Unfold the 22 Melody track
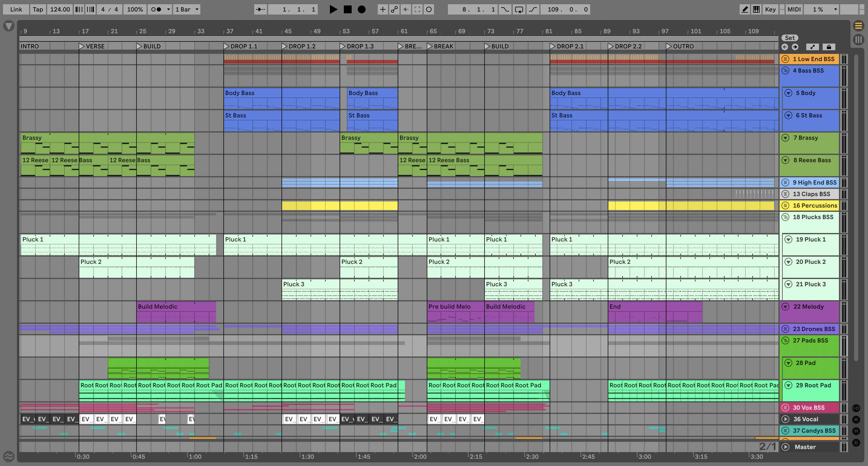 coord(785,307)
